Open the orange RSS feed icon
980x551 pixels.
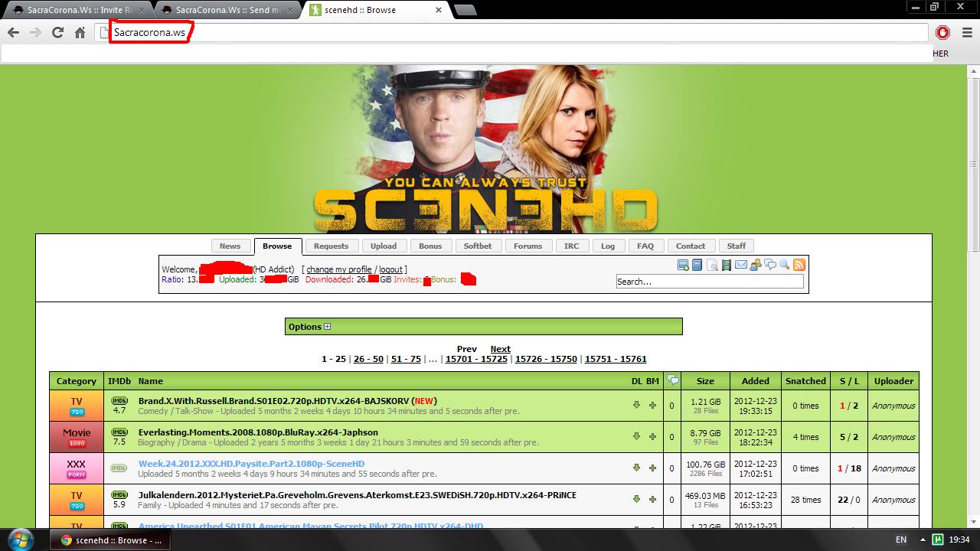pos(799,265)
